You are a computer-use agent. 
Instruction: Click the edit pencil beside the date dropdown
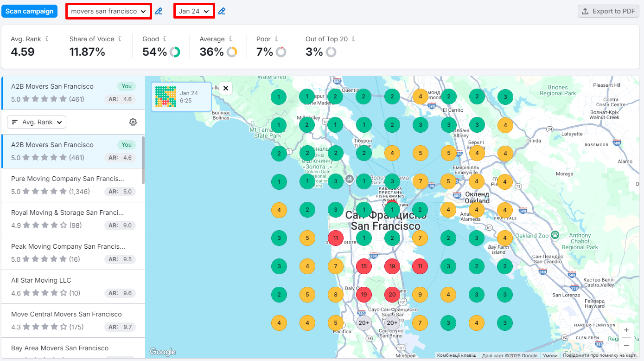(222, 11)
